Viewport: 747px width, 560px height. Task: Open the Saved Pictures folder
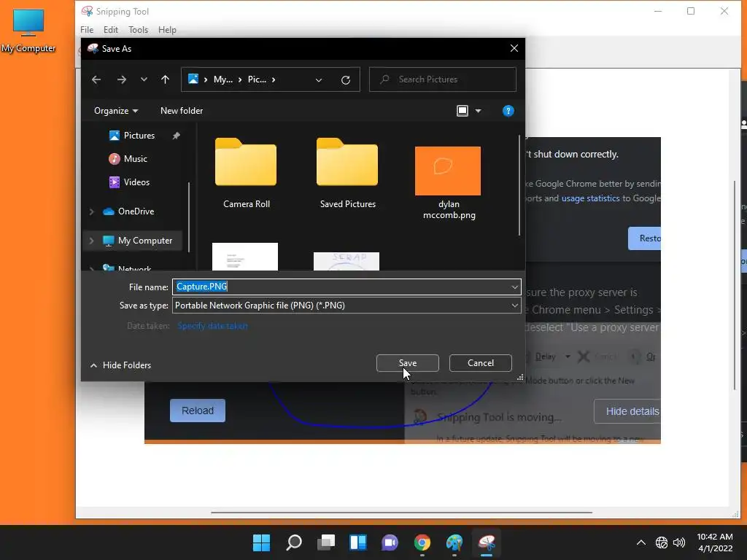pyautogui.click(x=348, y=173)
